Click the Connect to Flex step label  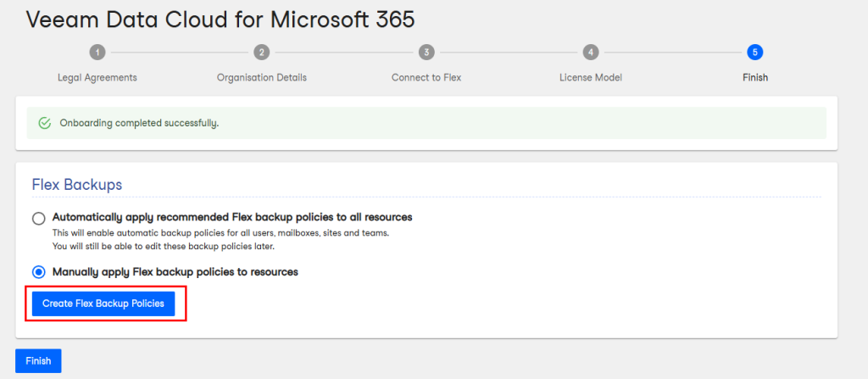(x=426, y=77)
